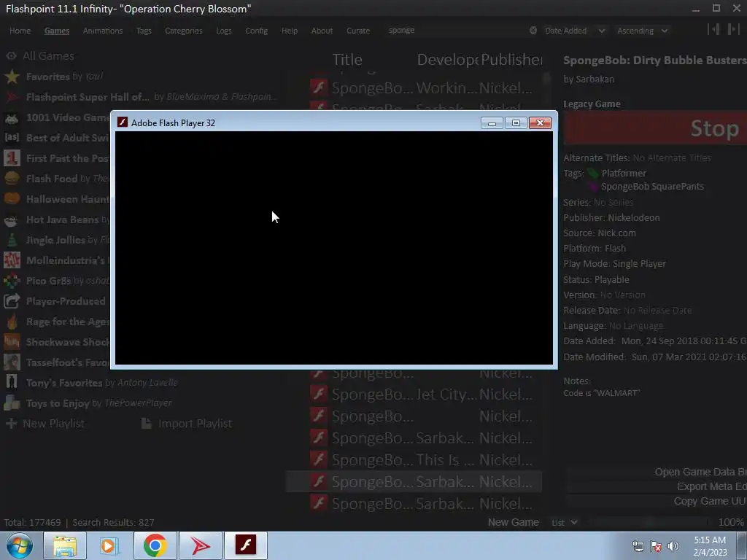747x560 pixels.
Task: Toggle the left sidebar visibility icon
Action: click(713, 29)
